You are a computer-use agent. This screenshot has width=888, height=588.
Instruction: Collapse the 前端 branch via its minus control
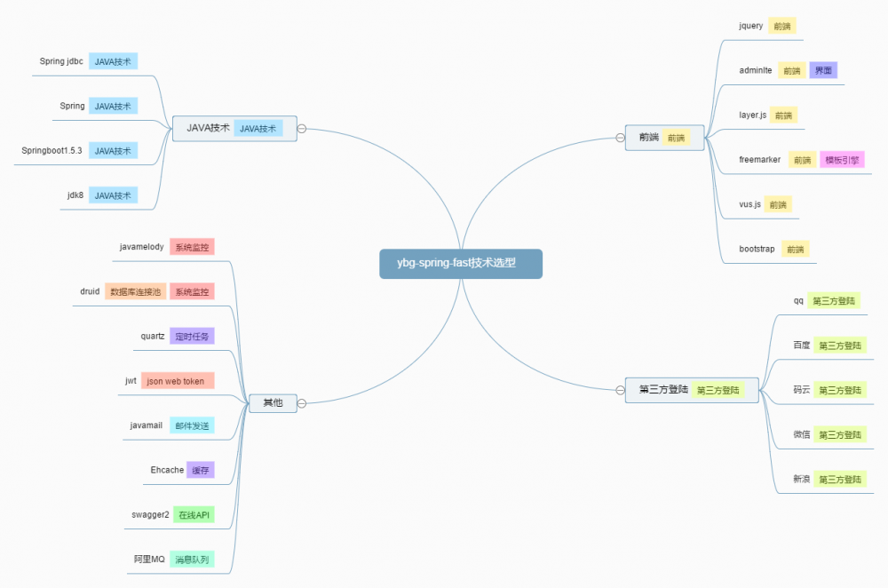pos(620,137)
